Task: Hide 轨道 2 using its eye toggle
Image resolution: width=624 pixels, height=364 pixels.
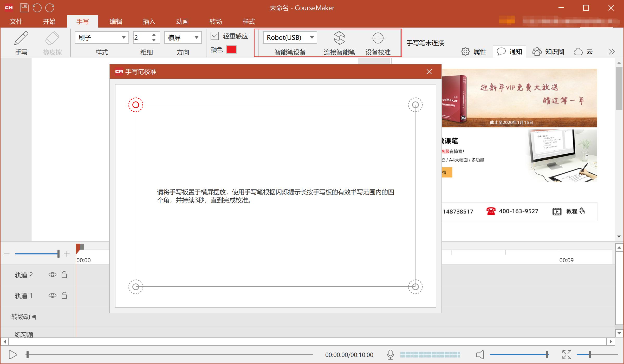Action: click(52, 275)
